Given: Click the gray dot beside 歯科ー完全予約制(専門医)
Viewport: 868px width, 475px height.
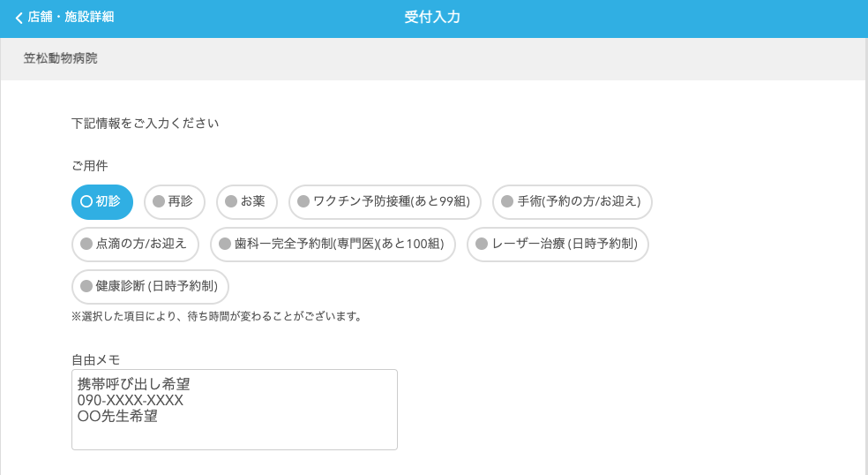Looking at the screenshot, I should pos(225,245).
